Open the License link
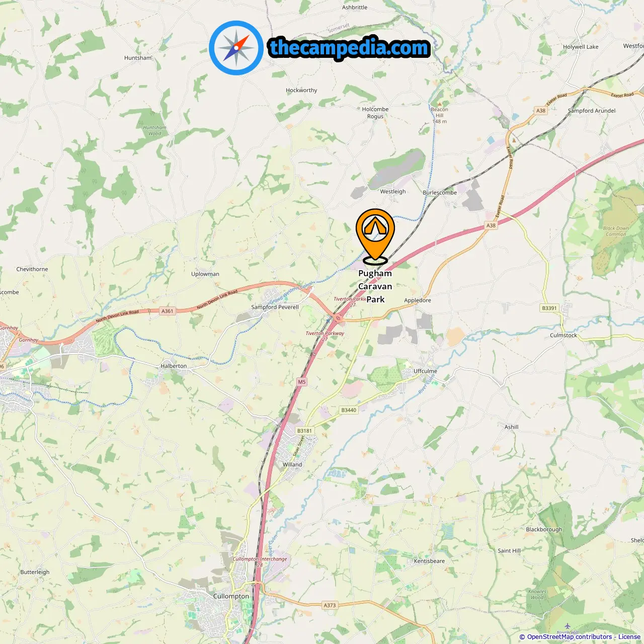Screen dimensions: 644x644 [x=629, y=637]
